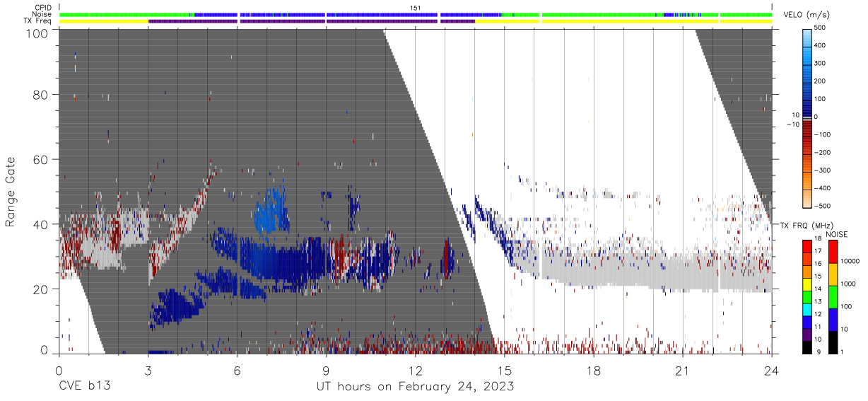This screenshot has height=401, width=868.
Task: Click the bright blue velocity patch near 7 UT
Action: coord(271,211)
